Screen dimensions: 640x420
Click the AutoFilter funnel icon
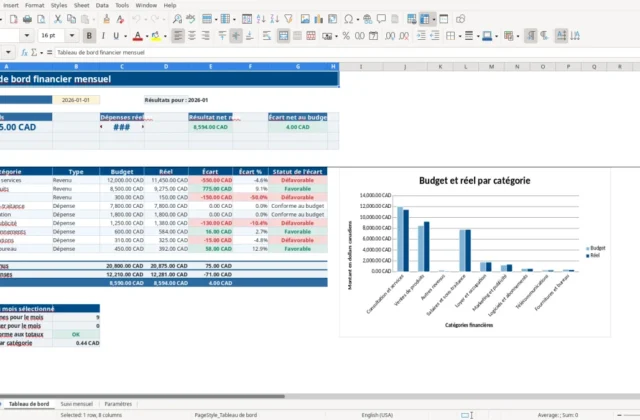pos(289,19)
